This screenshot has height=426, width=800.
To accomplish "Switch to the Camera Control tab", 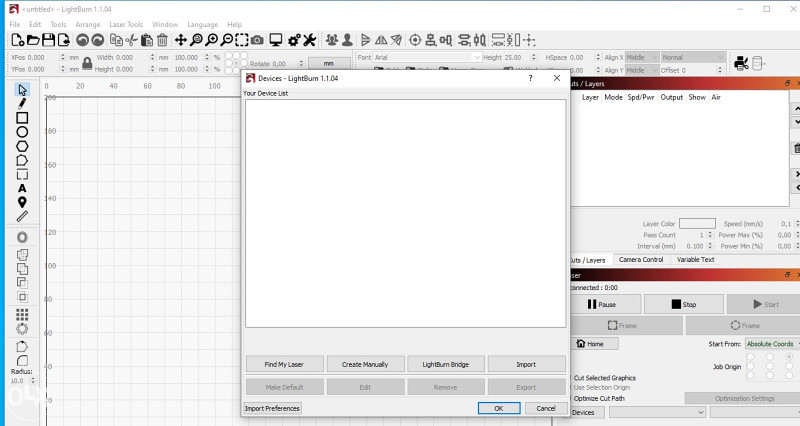I will tap(641, 259).
